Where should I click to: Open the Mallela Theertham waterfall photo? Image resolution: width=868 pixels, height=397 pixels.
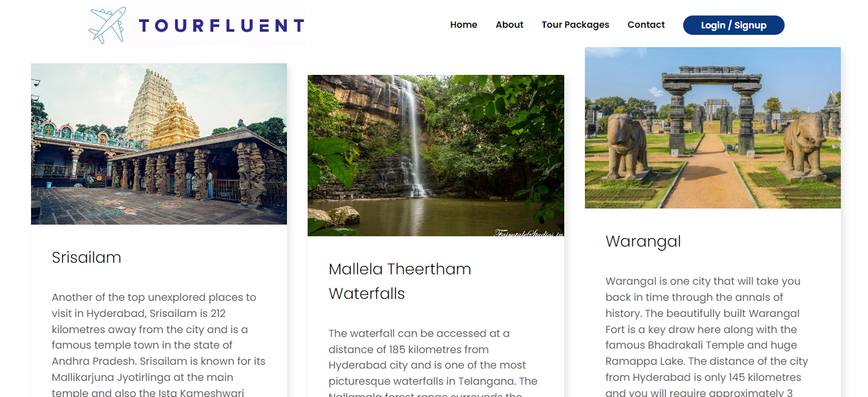436,156
